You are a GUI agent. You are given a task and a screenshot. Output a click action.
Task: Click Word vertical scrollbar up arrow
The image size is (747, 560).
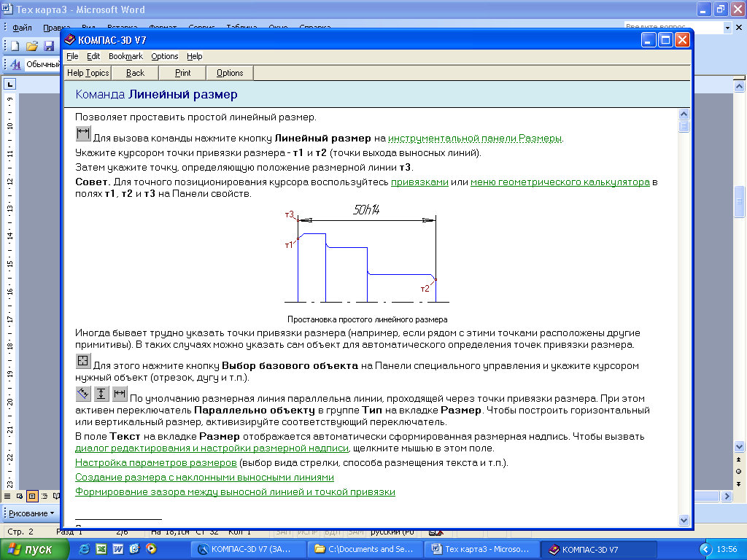pos(739,86)
